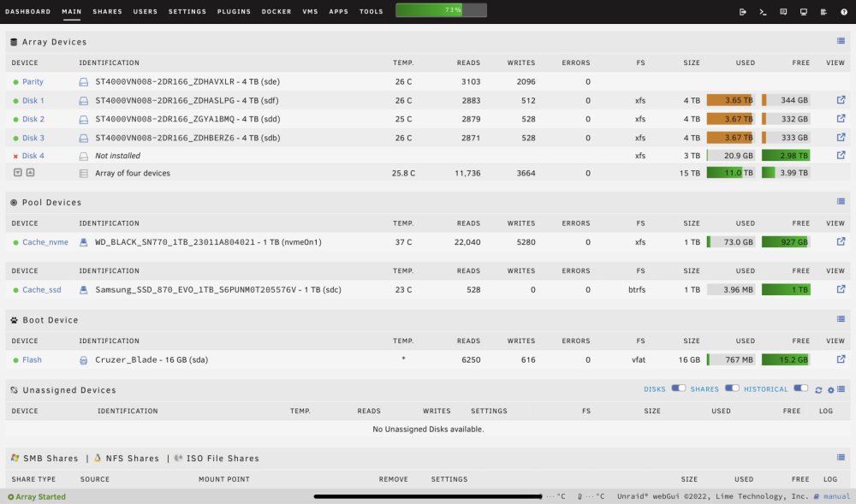Click the logout icon in top bar
856x504 pixels.
click(742, 11)
